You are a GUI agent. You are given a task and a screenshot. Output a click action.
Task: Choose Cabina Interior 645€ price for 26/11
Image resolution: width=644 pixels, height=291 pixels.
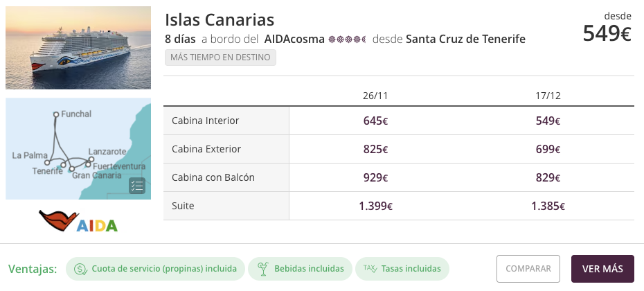tap(375, 121)
